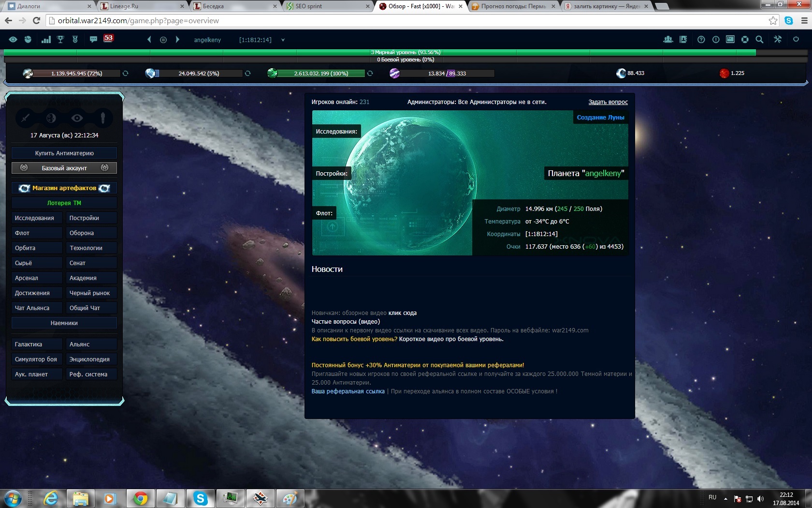This screenshot has width=812, height=508.
Task: Open Энциклопедия menu item
Action: 91,359
